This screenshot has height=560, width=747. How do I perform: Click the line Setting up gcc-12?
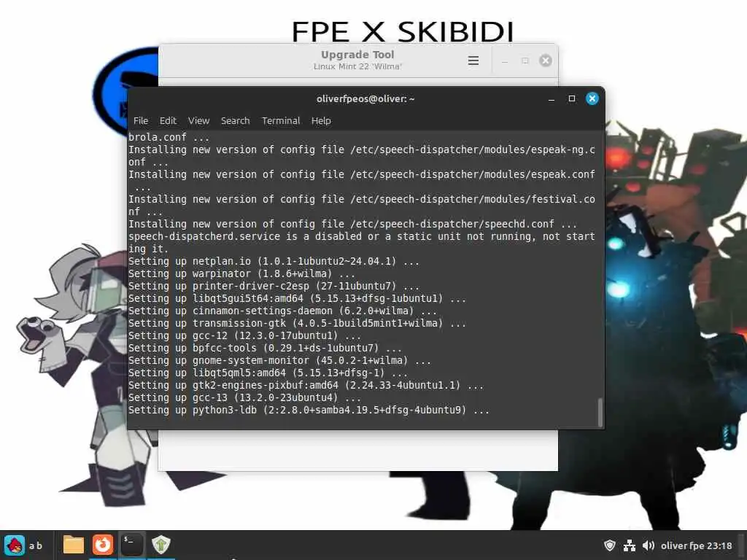click(x=244, y=335)
